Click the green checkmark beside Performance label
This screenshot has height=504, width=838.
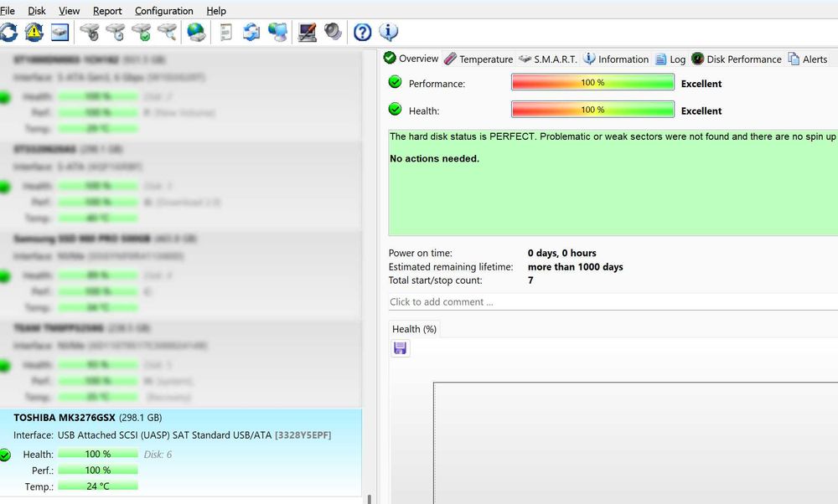(395, 82)
